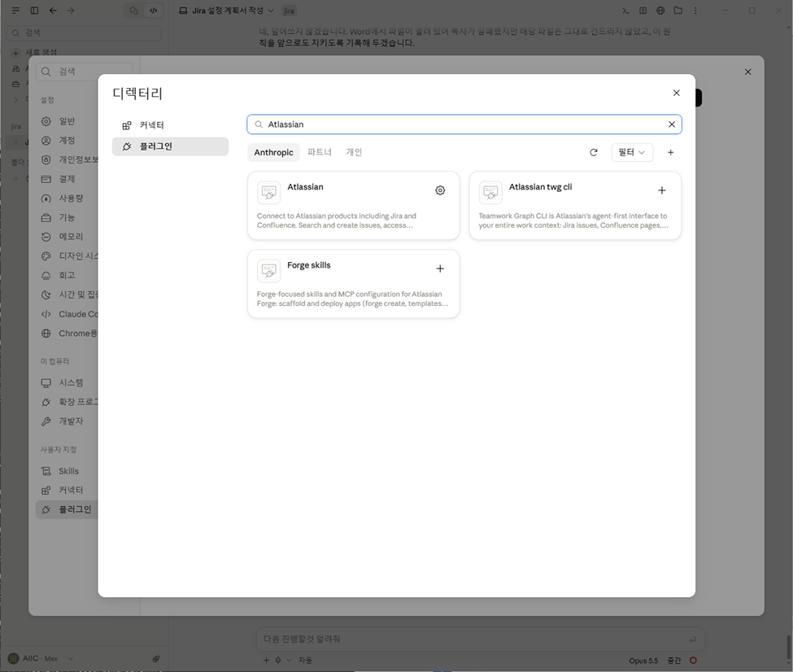Add a custom plugin with plus icon
This screenshot has width=793, height=672.
click(671, 152)
